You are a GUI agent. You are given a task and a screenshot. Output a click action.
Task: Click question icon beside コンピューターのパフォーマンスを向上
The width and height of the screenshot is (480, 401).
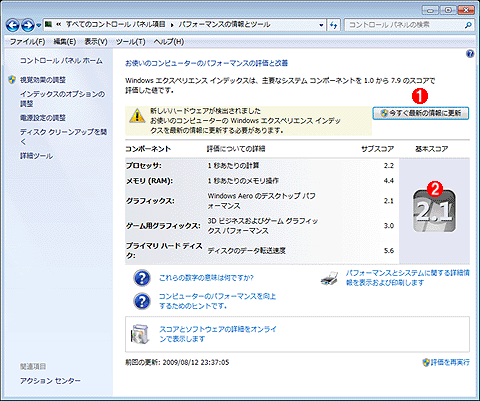[x=142, y=301]
